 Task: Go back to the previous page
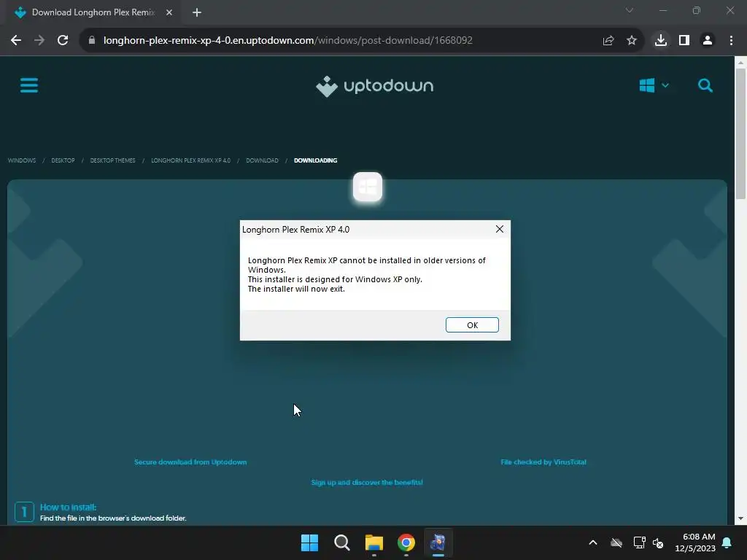[16, 41]
